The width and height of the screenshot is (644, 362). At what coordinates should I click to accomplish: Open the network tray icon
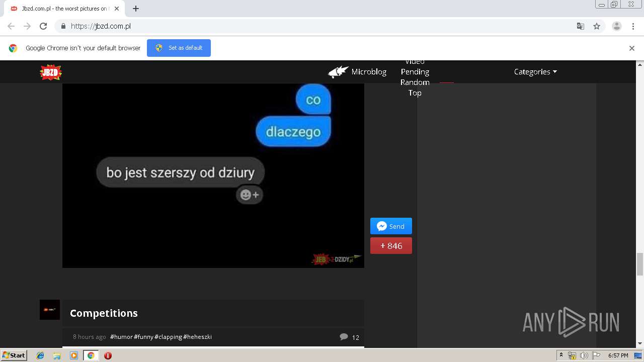click(x=572, y=355)
